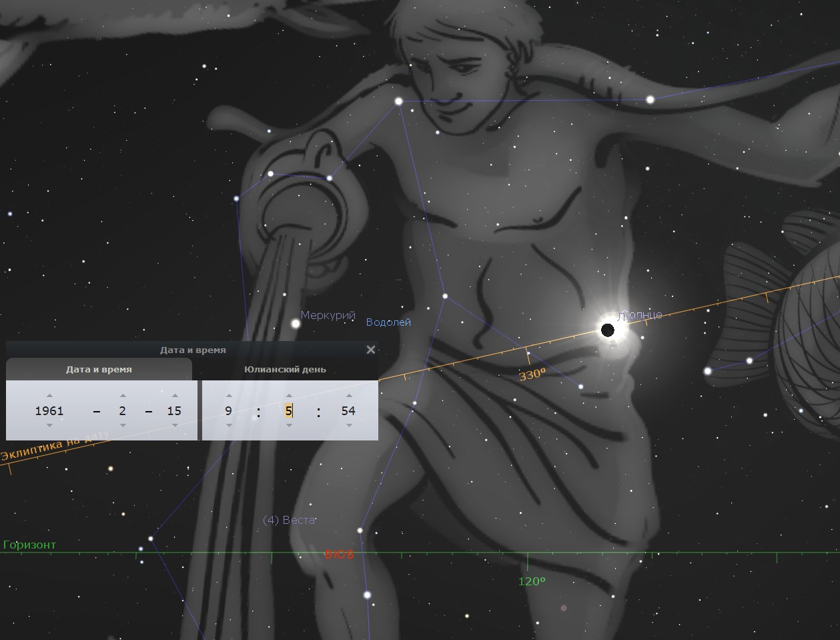Increase the seconds value 54
The height and width of the screenshot is (640, 840).
pyautogui.click(x=348, y=396)
